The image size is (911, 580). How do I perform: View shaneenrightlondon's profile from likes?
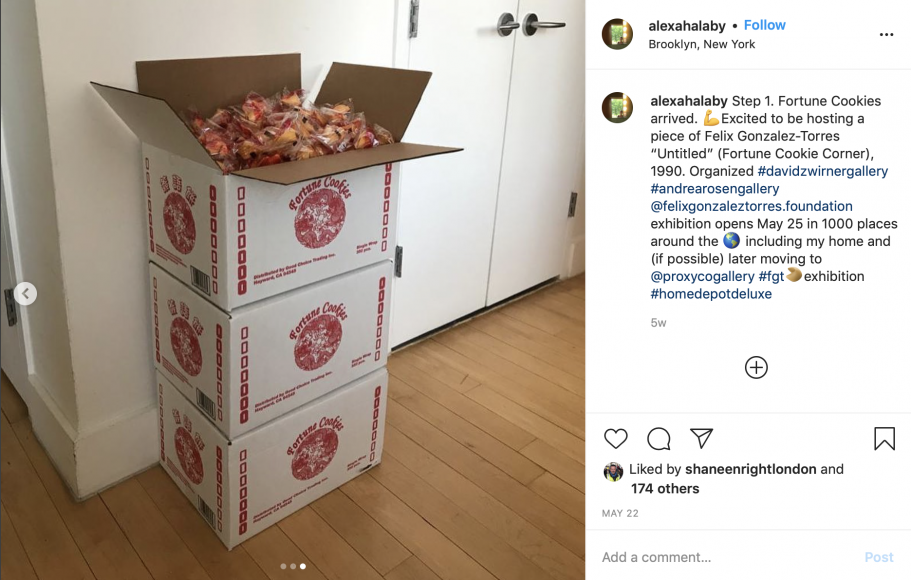pyautogui.click(x=751, y=469)
